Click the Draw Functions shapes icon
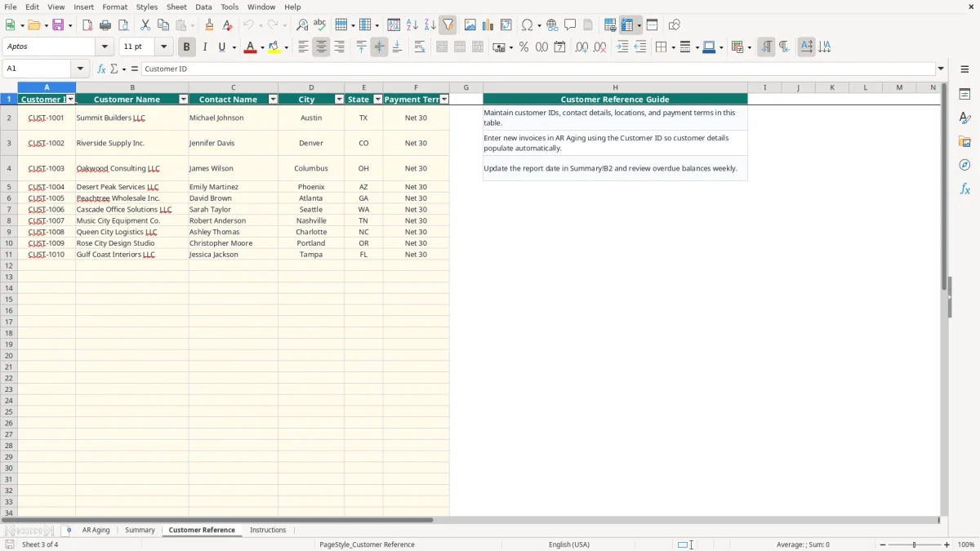The width and height of the screenshot is (980, 551). click(x=675, y=25)
